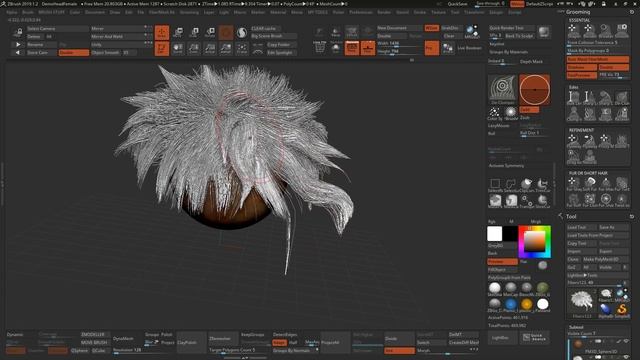Image resolution: width=640 pixels, height=360 pixels.
Task: Open the Document menu
Action: [x=95, y=12]
